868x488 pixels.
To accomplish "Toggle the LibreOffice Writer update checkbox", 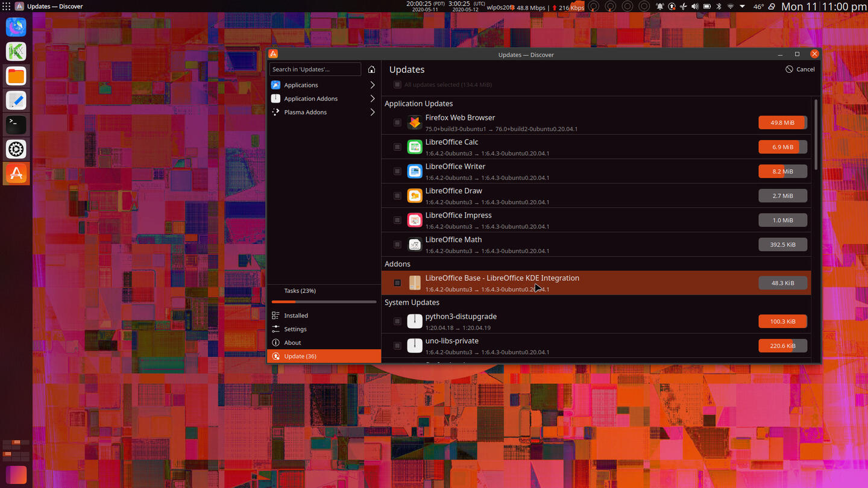I will (397, 171).
